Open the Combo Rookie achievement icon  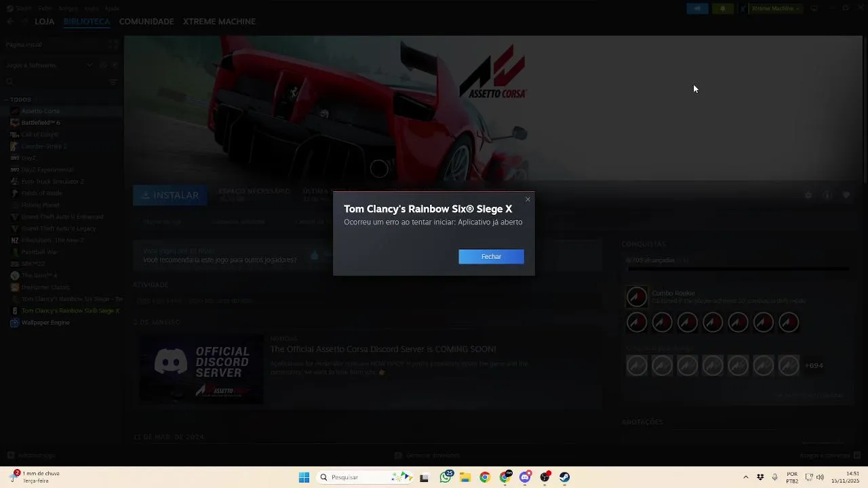click(x=636, y=297)
